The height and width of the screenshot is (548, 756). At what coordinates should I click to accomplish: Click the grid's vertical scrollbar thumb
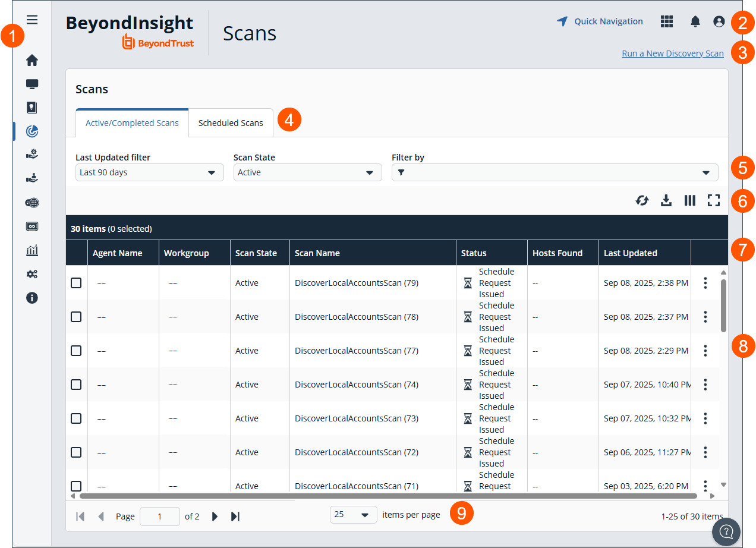click(723, 306)
